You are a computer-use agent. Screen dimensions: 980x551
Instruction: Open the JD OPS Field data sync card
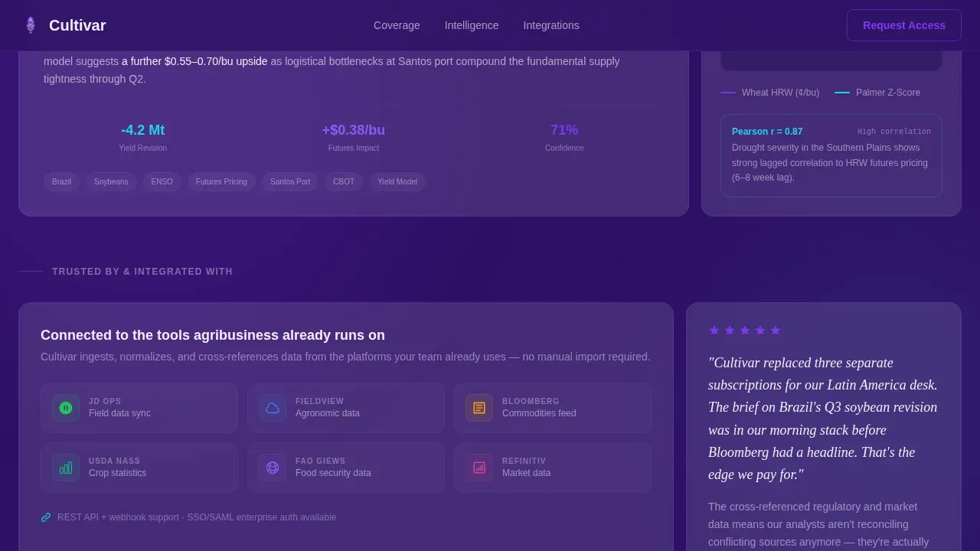point(139,408)
